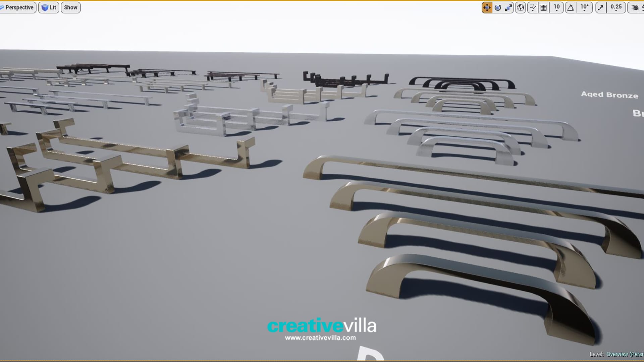Viewport: 644px width, 362px height.
Task: Toggle grid snapping on or off
Action: coord(544,7)
